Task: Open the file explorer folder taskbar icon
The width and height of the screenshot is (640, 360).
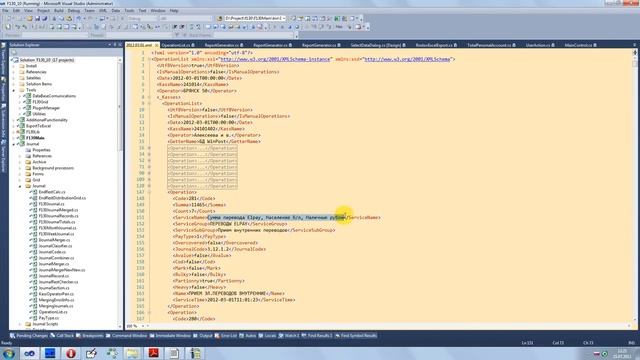Action: (133, 353)
